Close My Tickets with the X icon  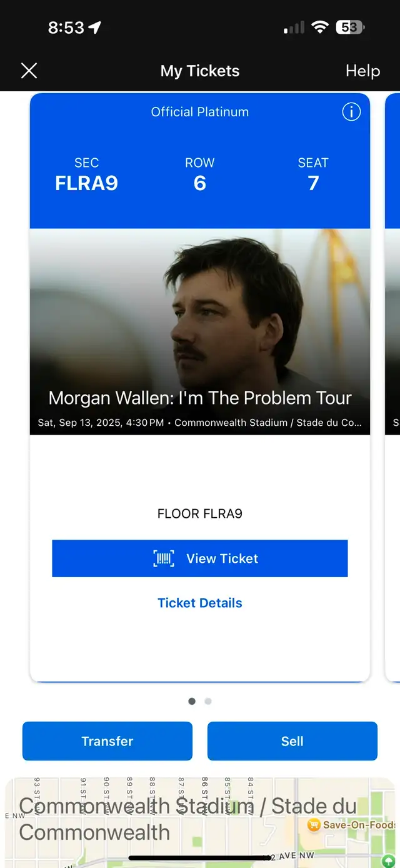29,71
